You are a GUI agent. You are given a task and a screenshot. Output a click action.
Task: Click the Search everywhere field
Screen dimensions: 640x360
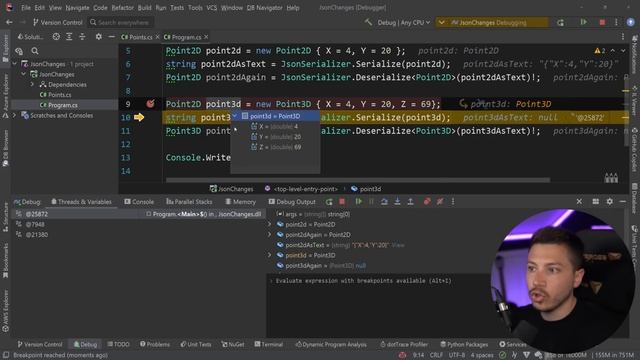(x=121, y=22)
